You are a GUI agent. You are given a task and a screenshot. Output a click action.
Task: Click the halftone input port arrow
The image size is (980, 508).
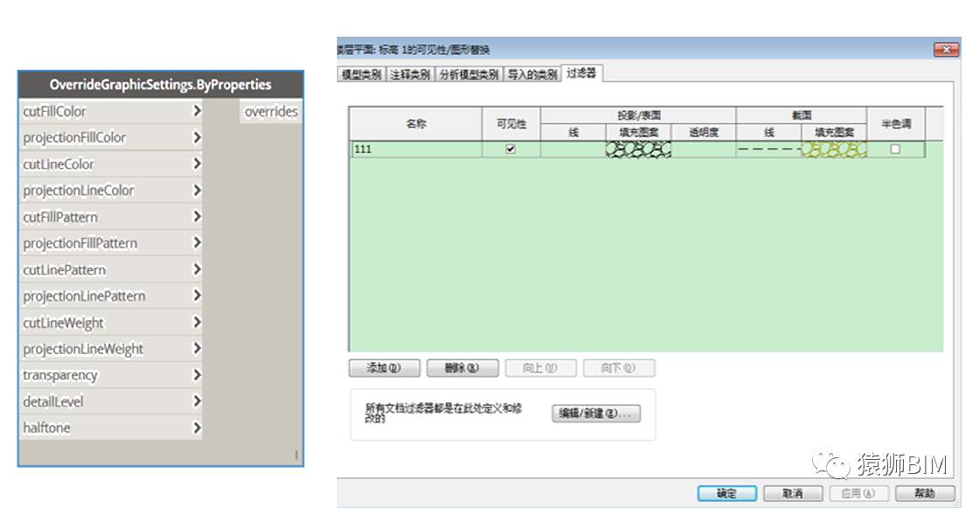coord(197,428)
